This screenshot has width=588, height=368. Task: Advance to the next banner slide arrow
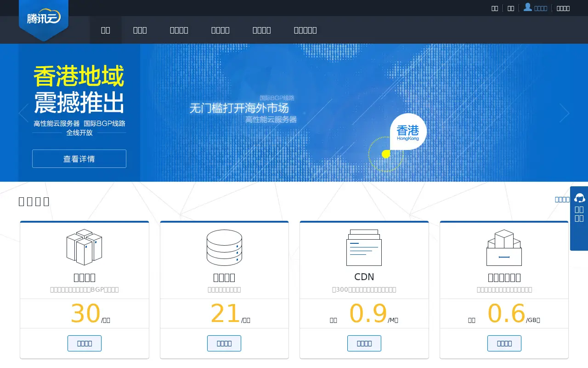tap(565, 113)
